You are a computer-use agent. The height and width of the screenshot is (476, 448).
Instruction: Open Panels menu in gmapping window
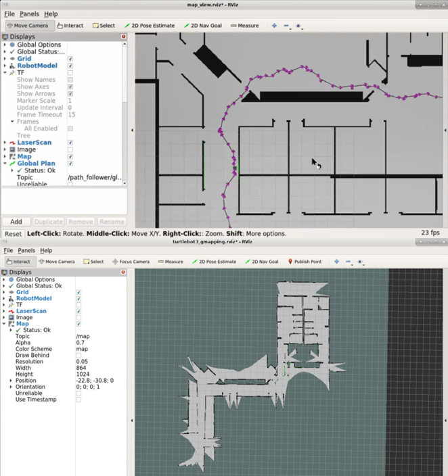(26, 250)
